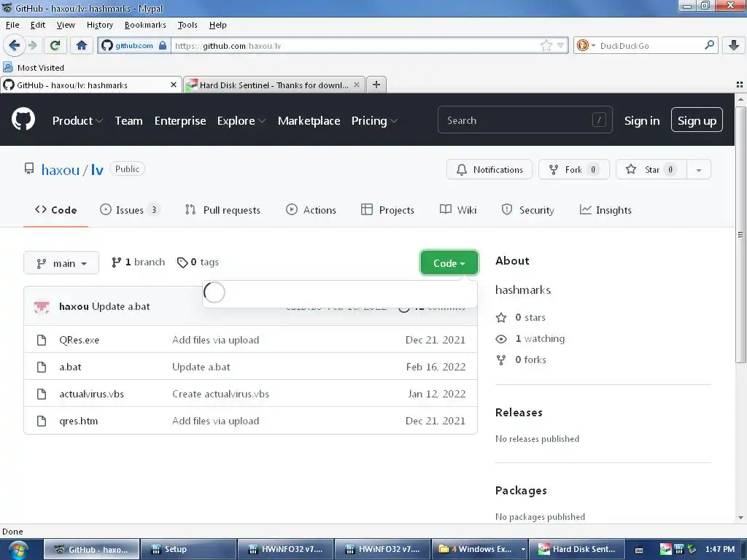This screenshot has height=560, width=747.
Task: Click the Sign up button
Action: 697,120
